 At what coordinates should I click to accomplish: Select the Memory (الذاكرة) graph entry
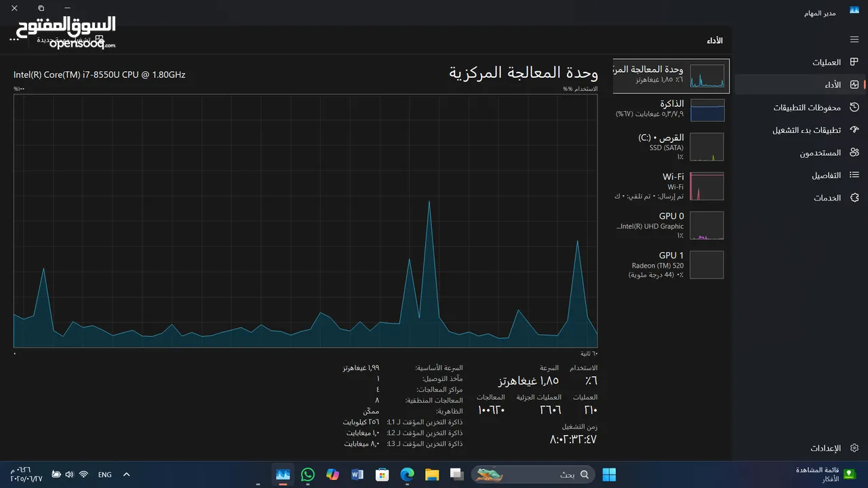point(670,109)
